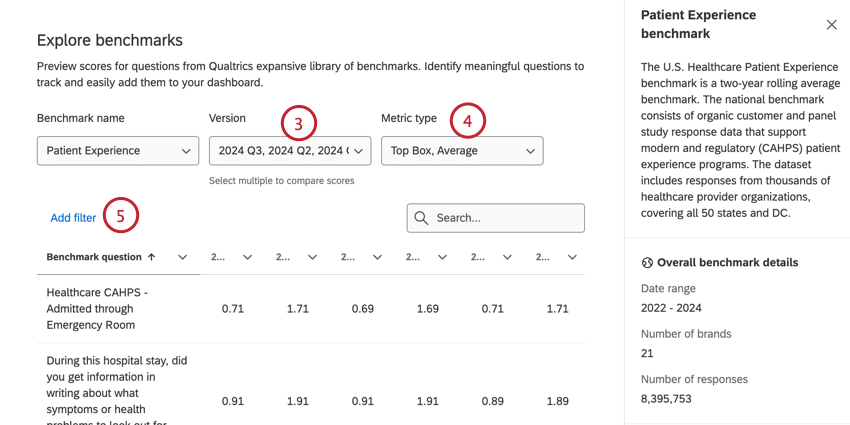Open the Benchmark name dropdown

click(117, 151)
